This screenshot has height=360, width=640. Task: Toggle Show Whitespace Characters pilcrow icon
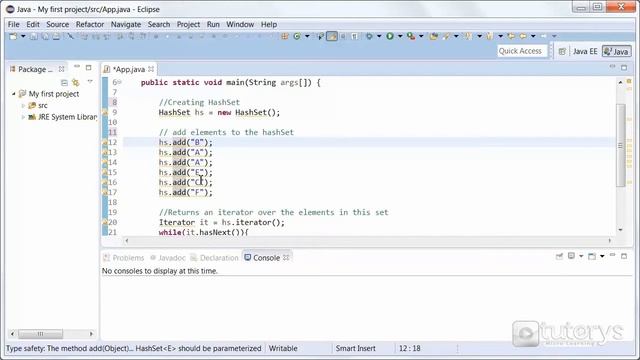pyautogui.click(x=354, y=36)
